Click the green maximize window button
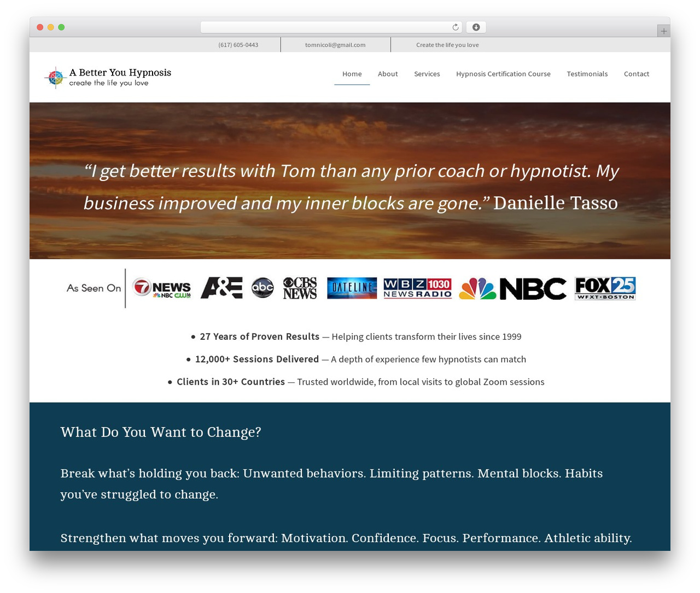 [x=61, y=27]
